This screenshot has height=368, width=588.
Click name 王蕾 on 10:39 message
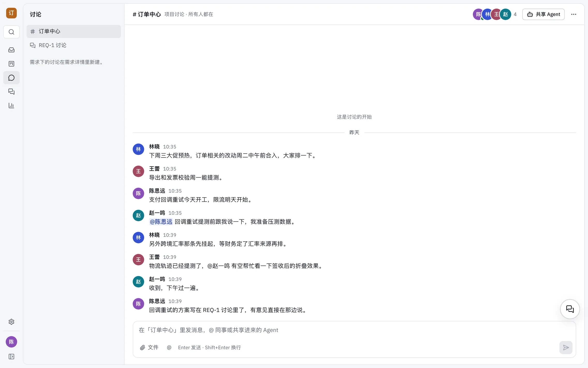154,257
